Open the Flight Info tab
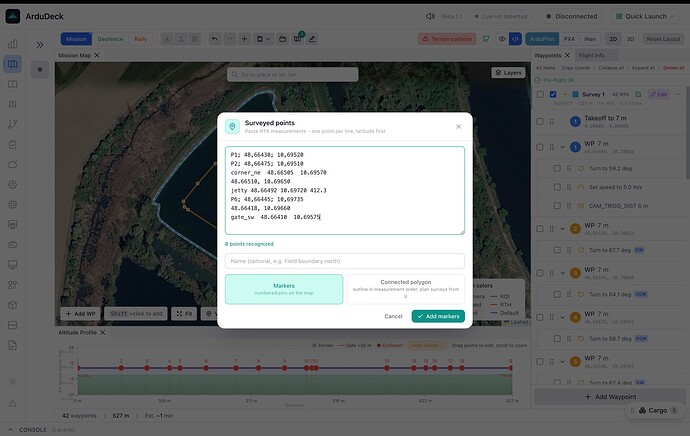Viewport: 690px width, 436px height. [x=592, y=55]
